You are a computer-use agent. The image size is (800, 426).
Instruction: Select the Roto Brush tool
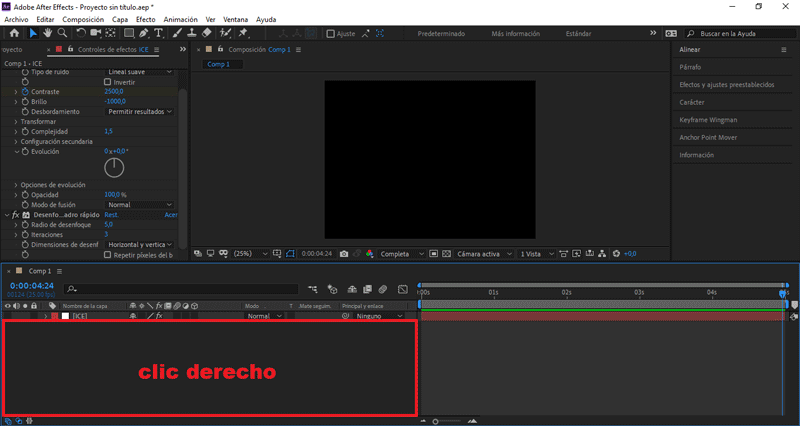click(x=225, y=33)
